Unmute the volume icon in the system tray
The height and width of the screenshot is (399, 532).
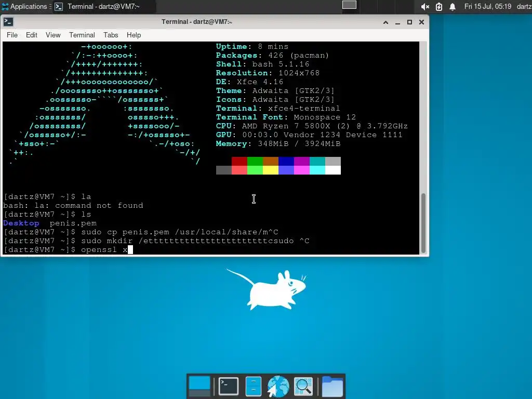(425, 6)
